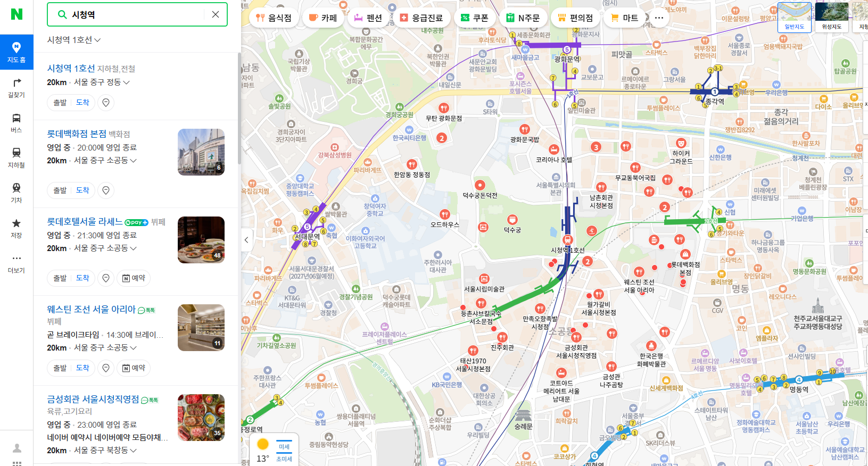
Task: Open the 13° weather widget
Action: (x=263, y=451)
